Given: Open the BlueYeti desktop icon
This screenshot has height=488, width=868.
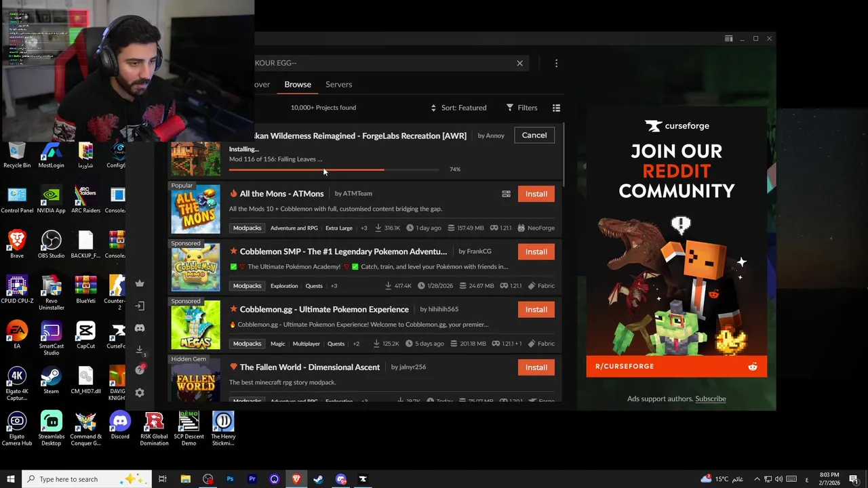Looking at the screenshot, I should (x=85, y=291).
